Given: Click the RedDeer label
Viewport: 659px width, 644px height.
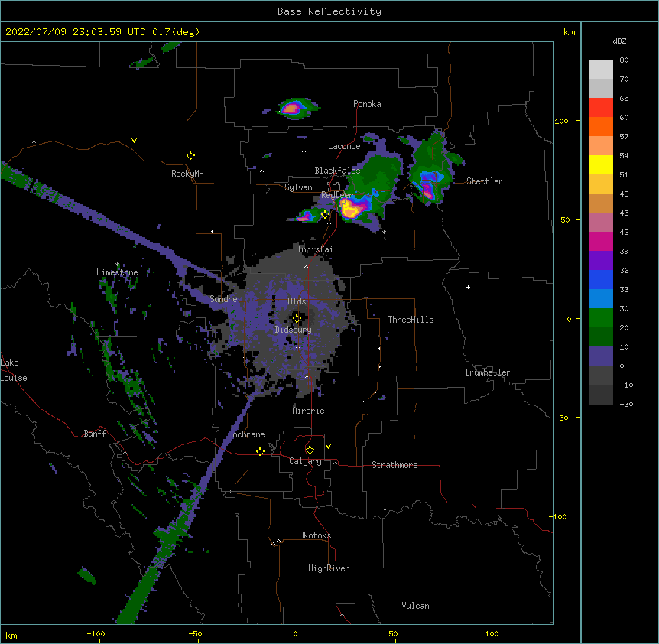Looking at the screenshot, I should point(336,195).
